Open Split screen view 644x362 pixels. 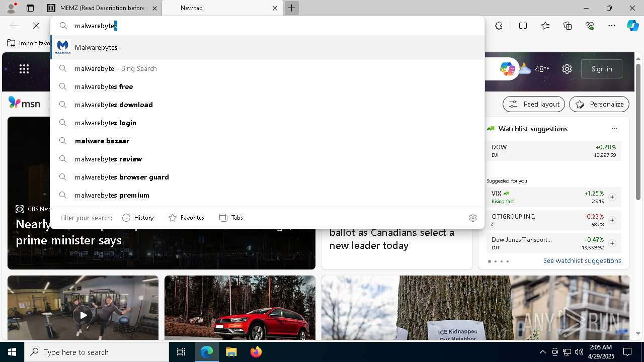(523, 26)
